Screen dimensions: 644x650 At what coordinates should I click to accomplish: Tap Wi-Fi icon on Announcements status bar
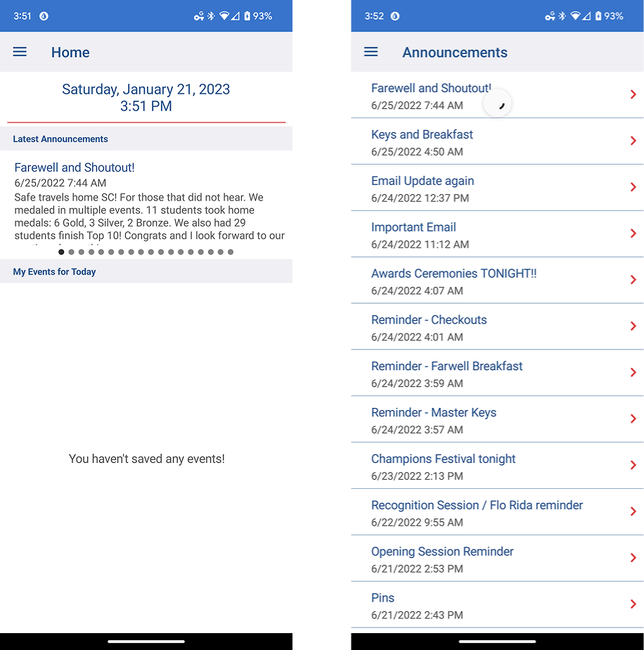[575, 16]
